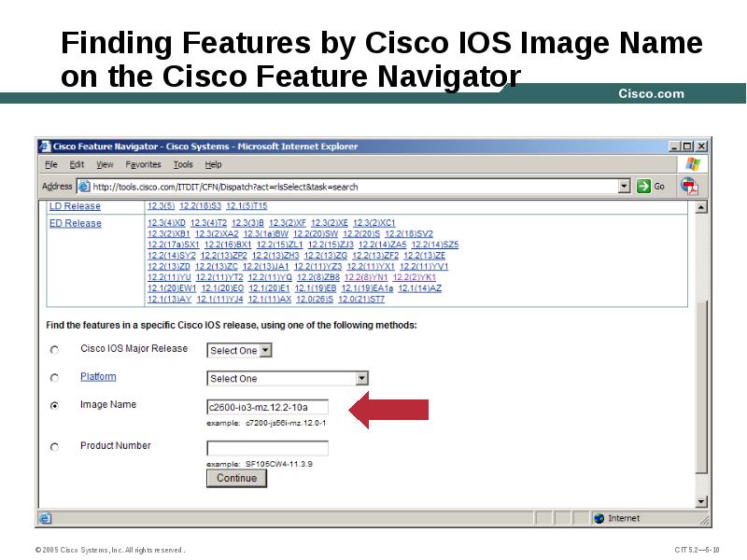Open release link 12.1(14)AZ

click(x=419, y=288)
